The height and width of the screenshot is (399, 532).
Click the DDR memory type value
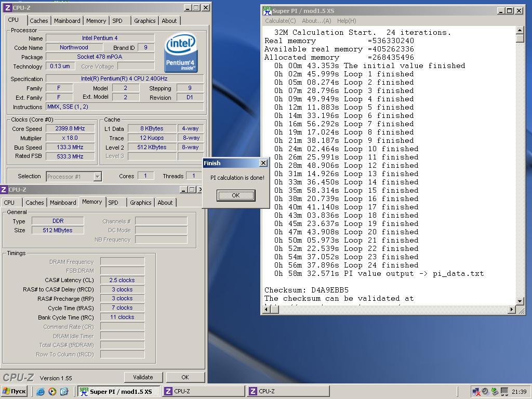pyautogui.click(x=58, y=221)
